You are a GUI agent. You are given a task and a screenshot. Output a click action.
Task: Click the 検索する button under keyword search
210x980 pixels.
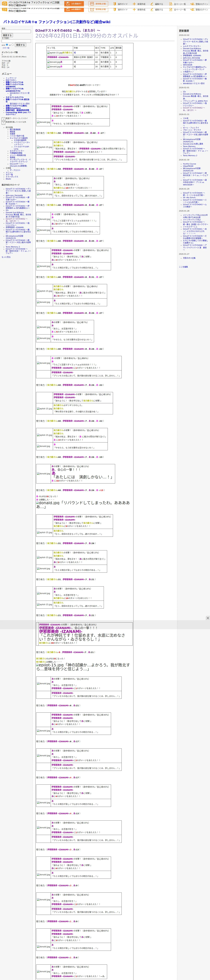pyautogui.click(x=7, y=35)
